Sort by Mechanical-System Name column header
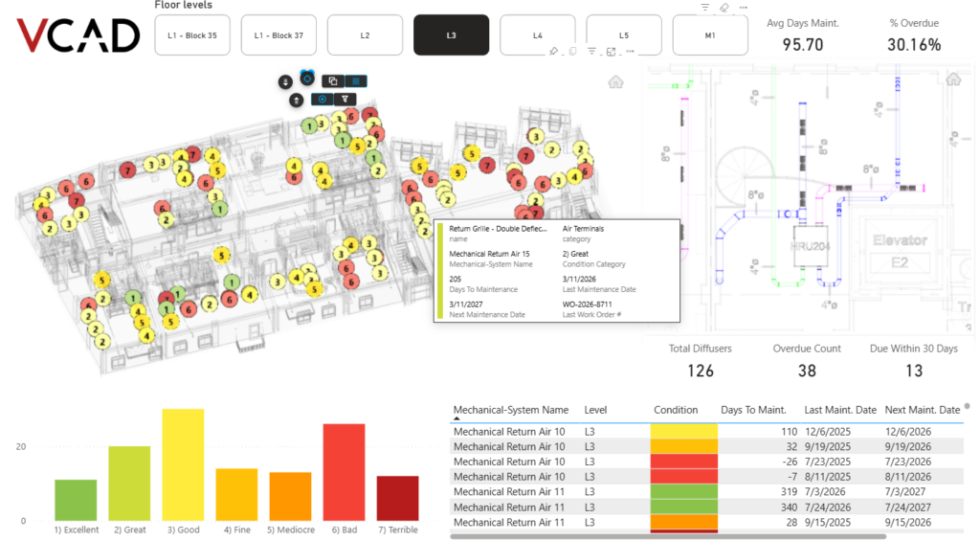The height and width of the screenshot is (541, 980). (x=511, y=410)
